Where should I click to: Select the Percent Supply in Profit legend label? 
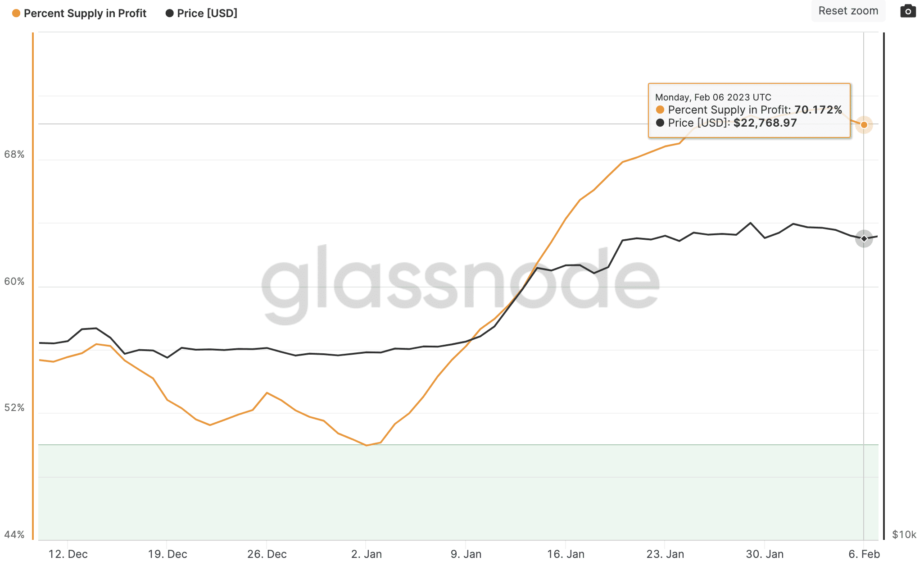coord(86,13)
